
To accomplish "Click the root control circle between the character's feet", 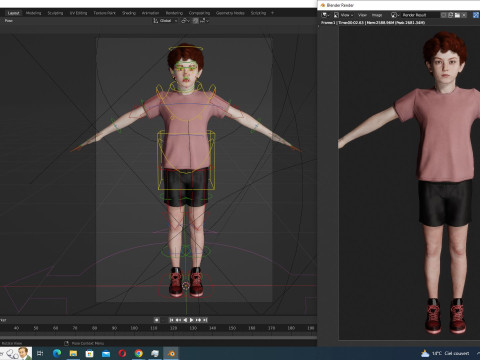I will coord(186,286).
